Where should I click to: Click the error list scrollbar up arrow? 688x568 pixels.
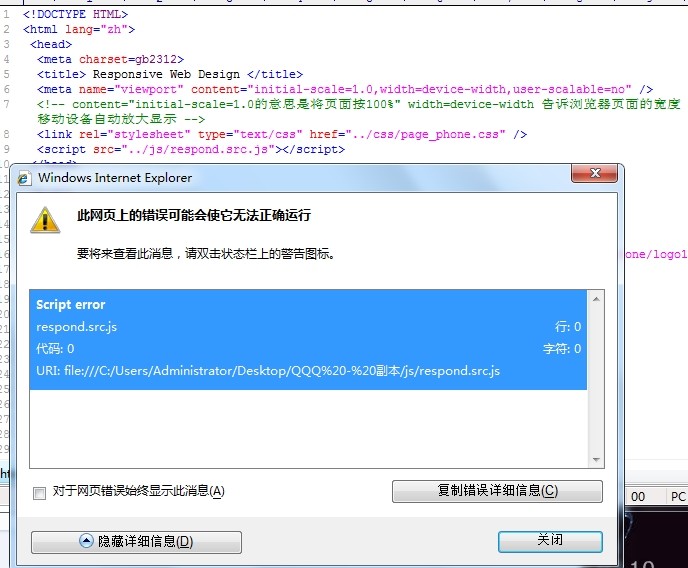click(x=596, y=299)
